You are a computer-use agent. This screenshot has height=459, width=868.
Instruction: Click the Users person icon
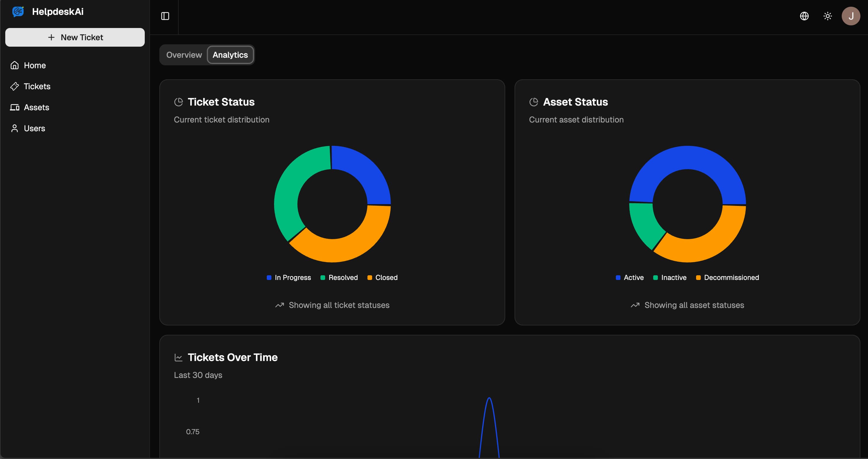point(15,128)
